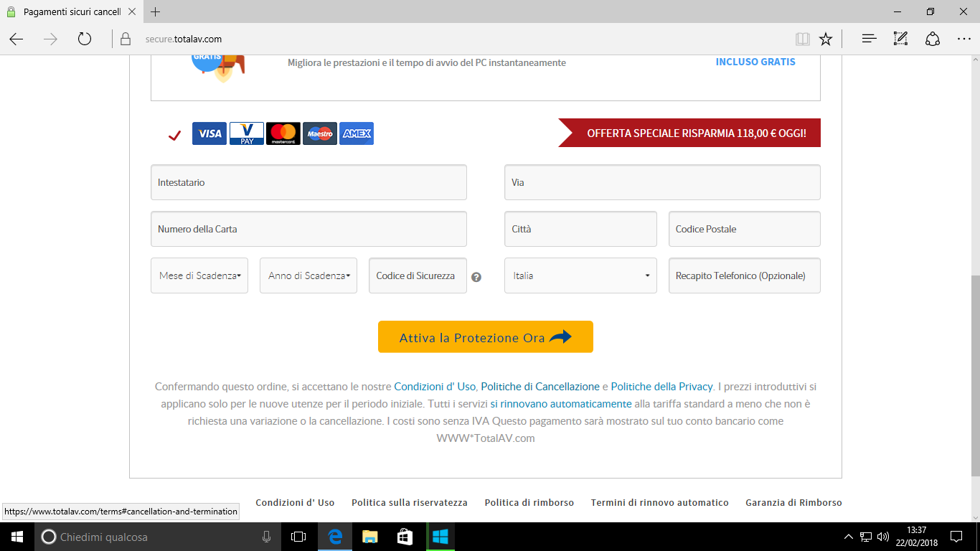Click the Attiva la Protezione Ora button
Viewport: 980px width, 551px height.
pos(485,336)
